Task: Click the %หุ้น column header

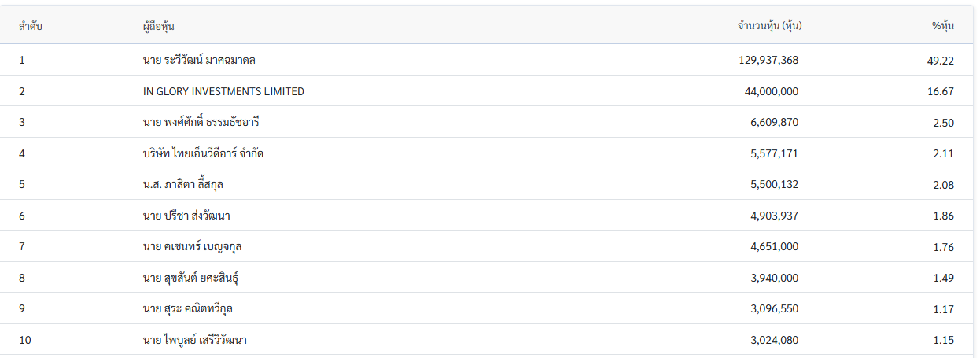Action: pyautogui.click(x=943, y=26)
